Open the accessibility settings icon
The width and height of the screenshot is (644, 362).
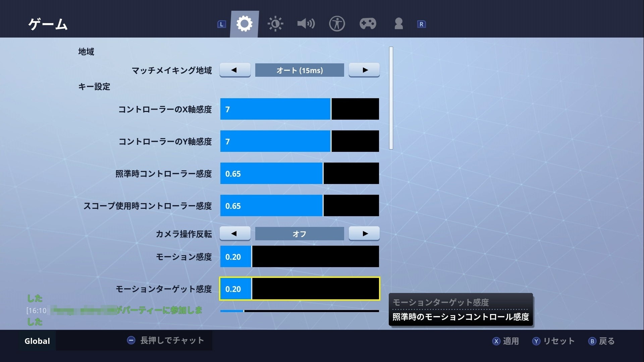(337, 24)
